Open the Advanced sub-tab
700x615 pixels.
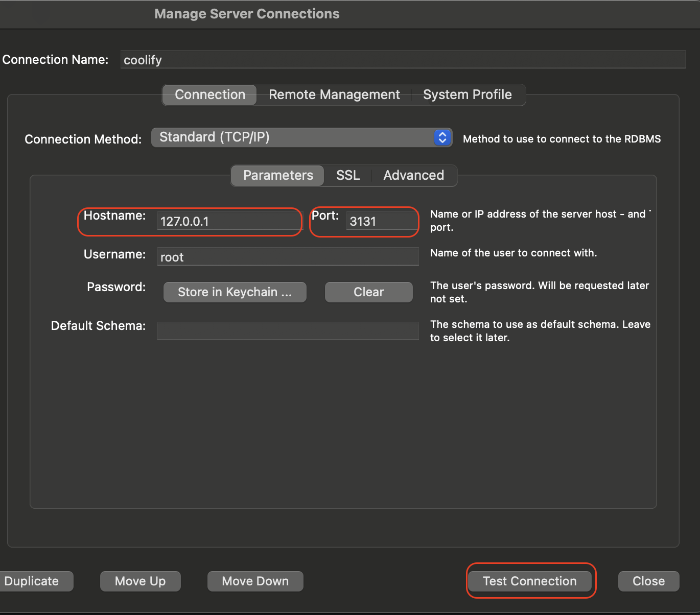(413, 176)
